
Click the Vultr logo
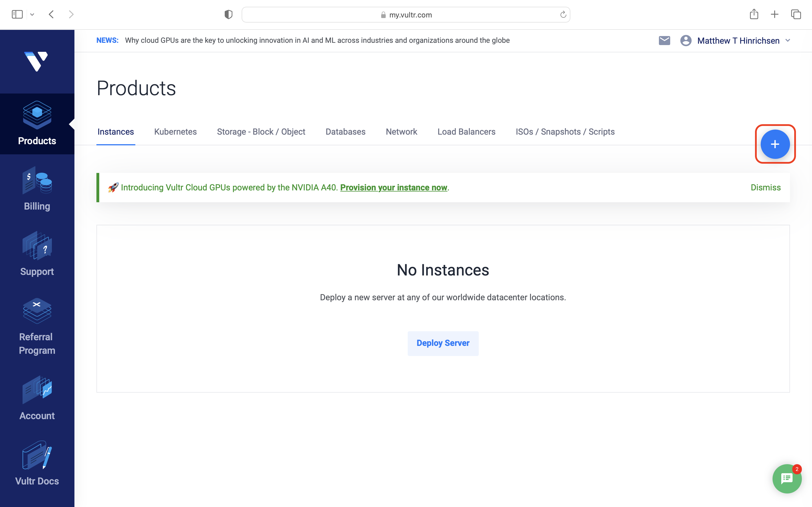click(36, 61)
